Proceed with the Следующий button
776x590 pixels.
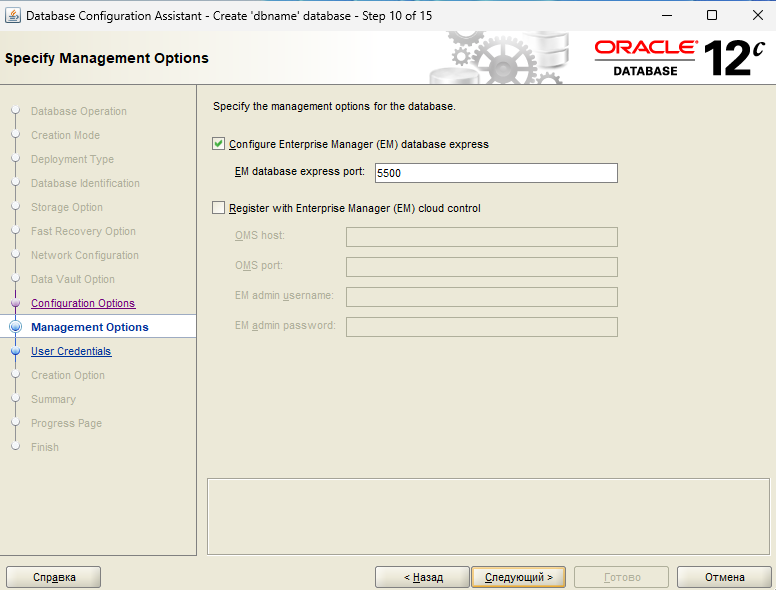(x=518, y=577)
